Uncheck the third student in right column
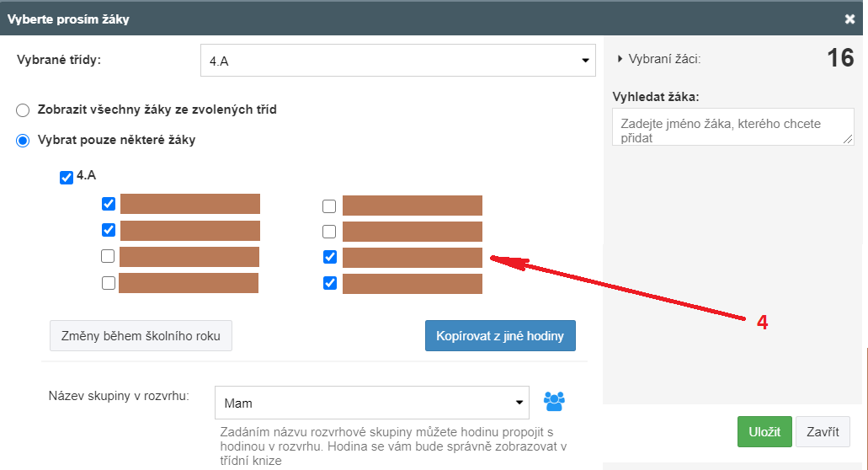 pos(329,257)
